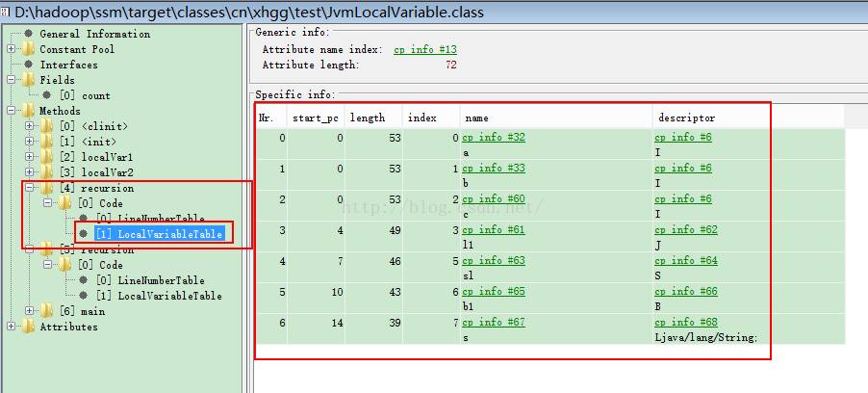Open the cp info #13 attribute name link
The width and height of the screenshot is (868, 393).
coord(425,49)
